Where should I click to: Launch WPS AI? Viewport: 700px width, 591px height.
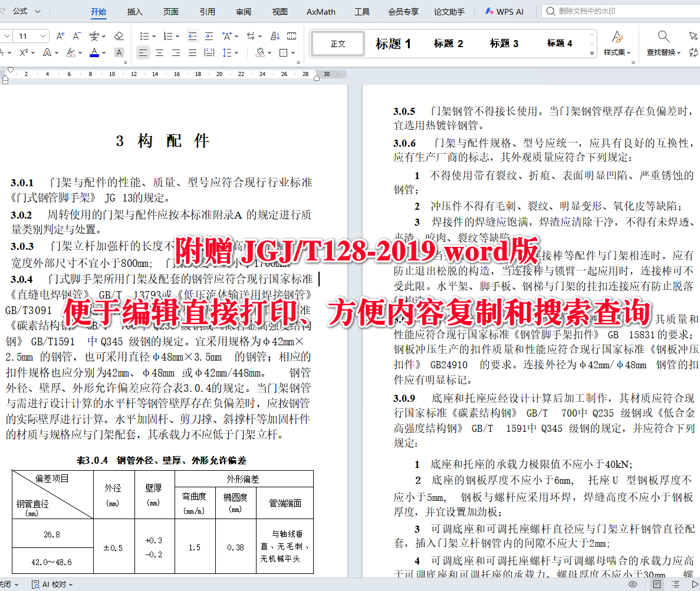[504, 12]
